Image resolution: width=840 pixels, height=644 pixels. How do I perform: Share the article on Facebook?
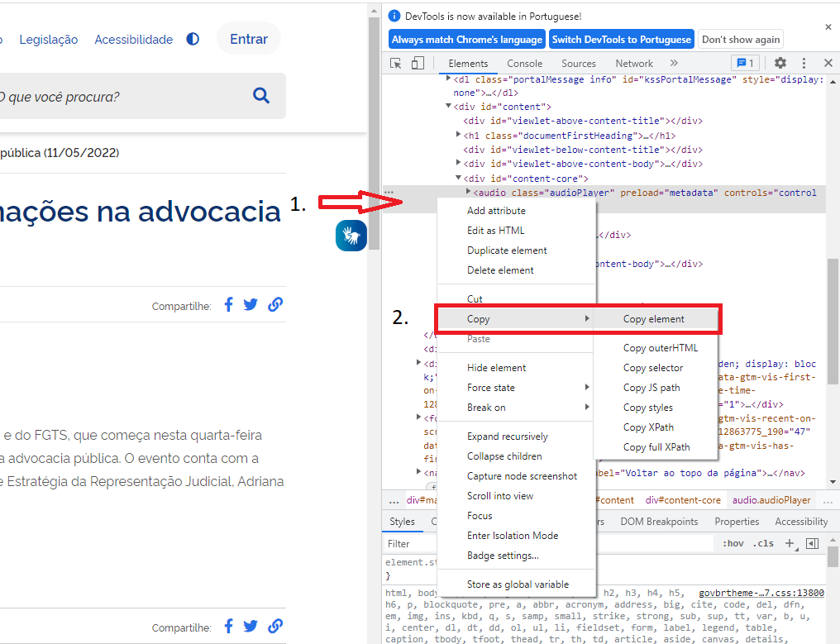(228, 304)
